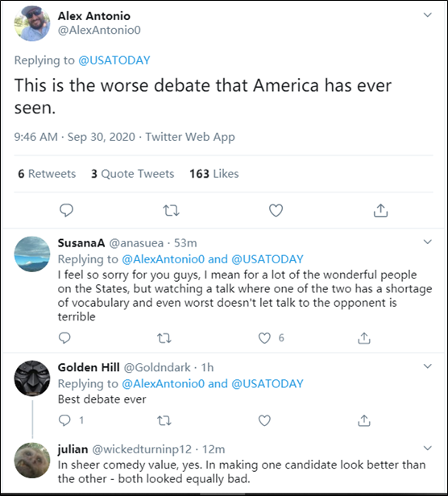This screenshot has width=448, height=496.
Task: Open @USATODAY link under Alex Antonio's name
Action: pyautogui.click(x=114, y=60)
